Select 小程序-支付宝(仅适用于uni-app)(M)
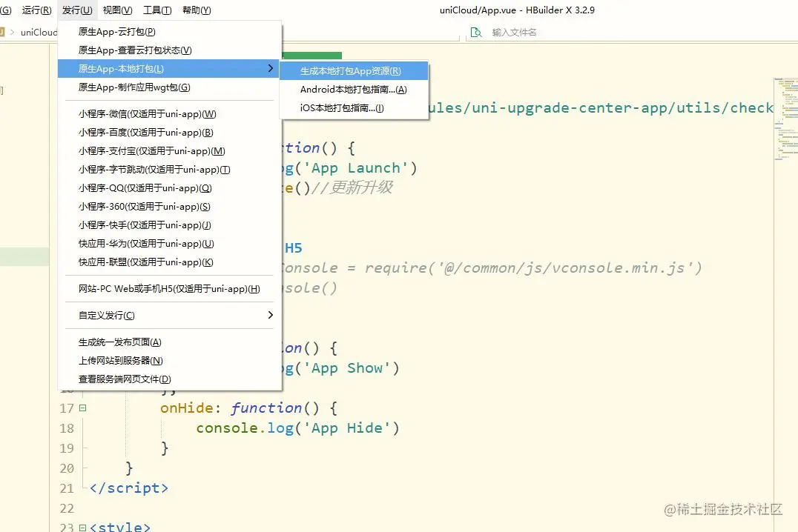The width and height of the screenshot is (798, 532). (170, 151)
